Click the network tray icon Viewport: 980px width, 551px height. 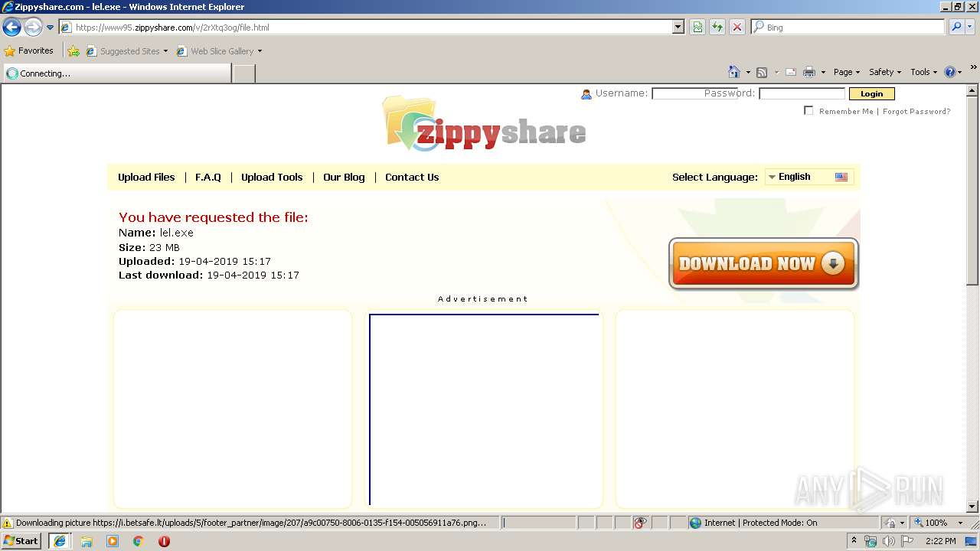[871, 541]
